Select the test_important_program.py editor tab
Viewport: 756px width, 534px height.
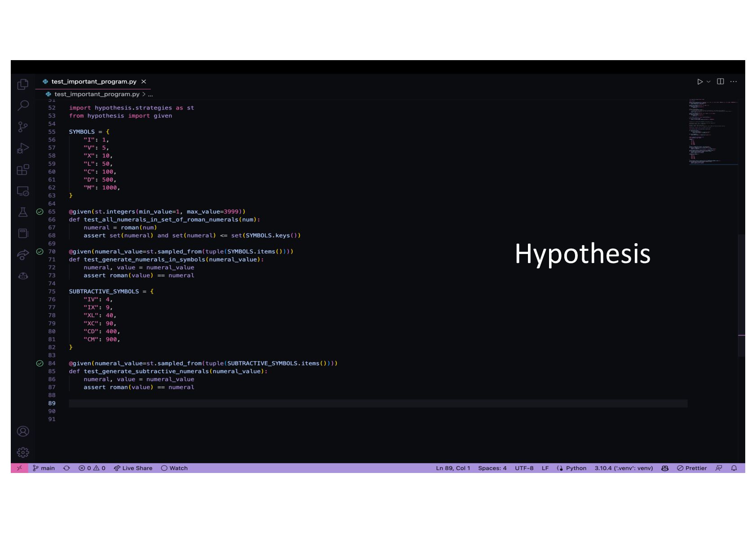(94, 82)
